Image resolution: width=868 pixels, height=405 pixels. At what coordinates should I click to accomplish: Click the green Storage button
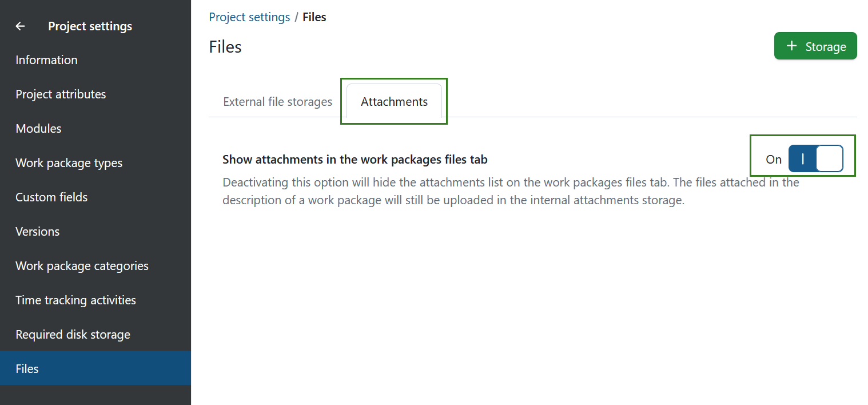[815, 46]
